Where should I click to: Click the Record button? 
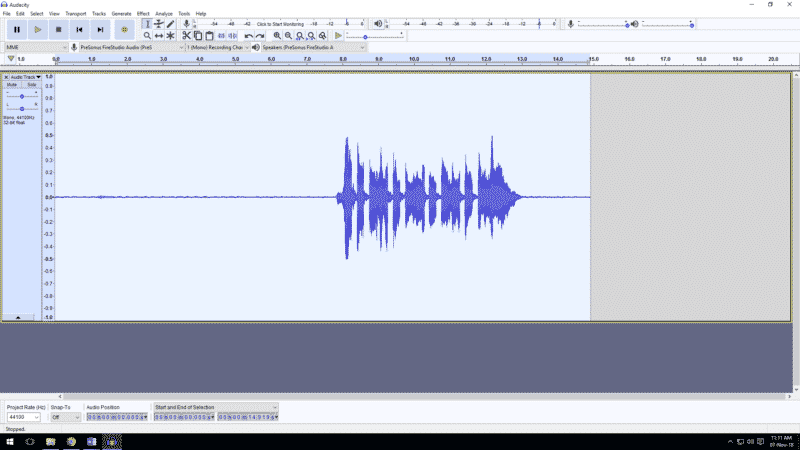click(x=124, y=30)
